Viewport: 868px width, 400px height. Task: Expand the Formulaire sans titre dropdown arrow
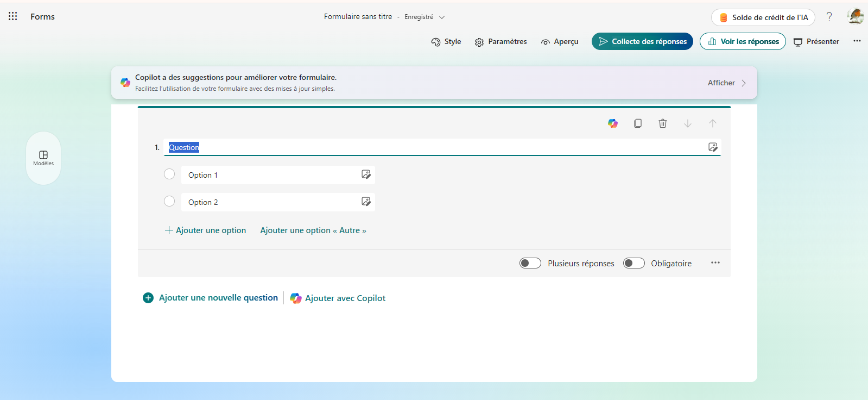442,17
